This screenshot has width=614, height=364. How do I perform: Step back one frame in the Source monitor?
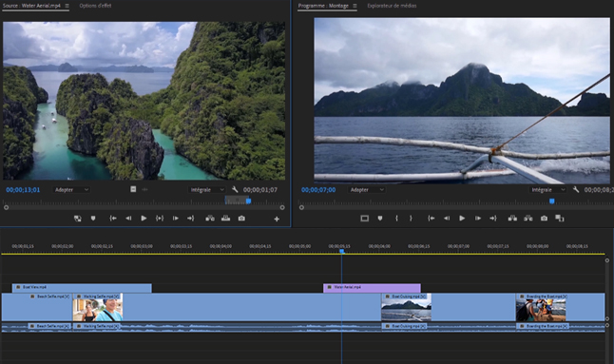pyautogui.click(x=128, y=219)
